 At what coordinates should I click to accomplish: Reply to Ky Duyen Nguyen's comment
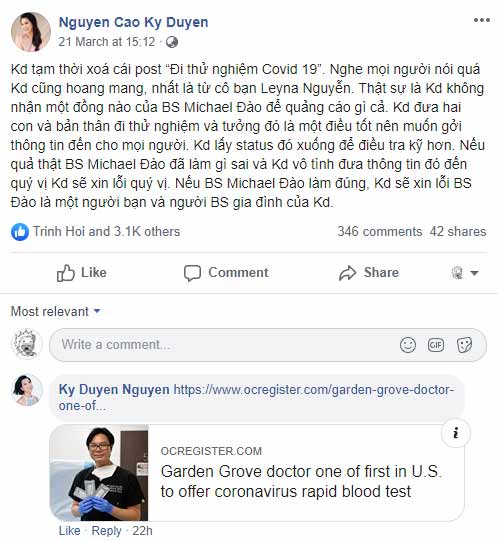[106, 531]
